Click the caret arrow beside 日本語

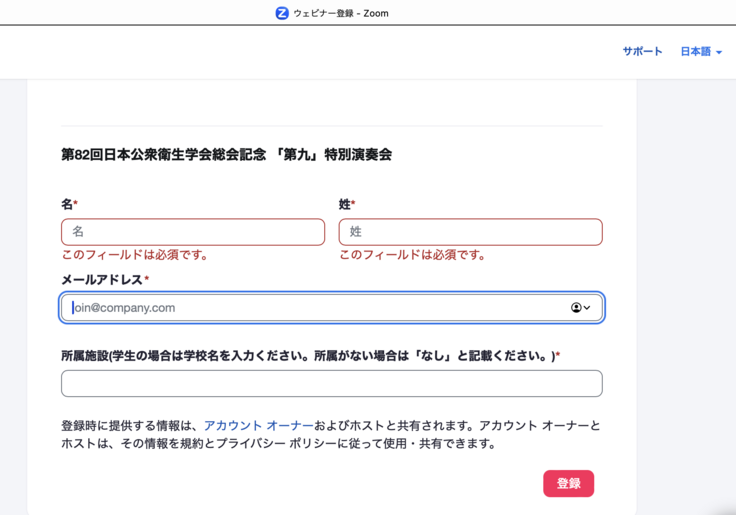(719, 53)
